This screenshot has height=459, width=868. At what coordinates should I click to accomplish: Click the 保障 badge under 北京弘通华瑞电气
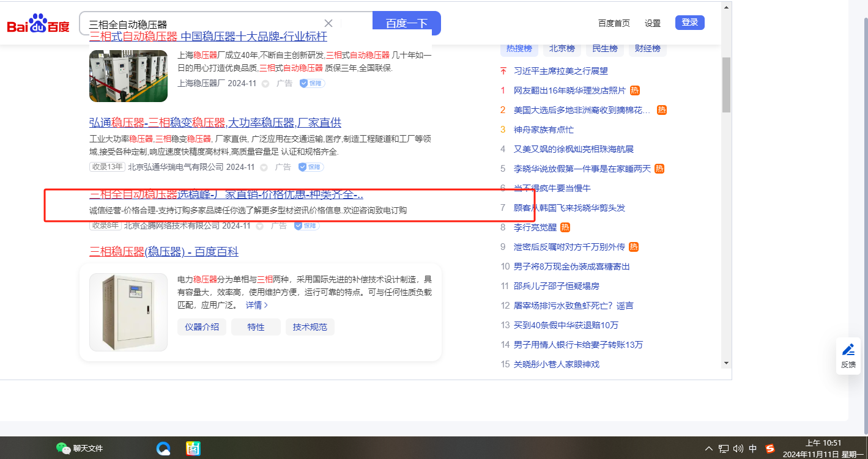(311, 167)
